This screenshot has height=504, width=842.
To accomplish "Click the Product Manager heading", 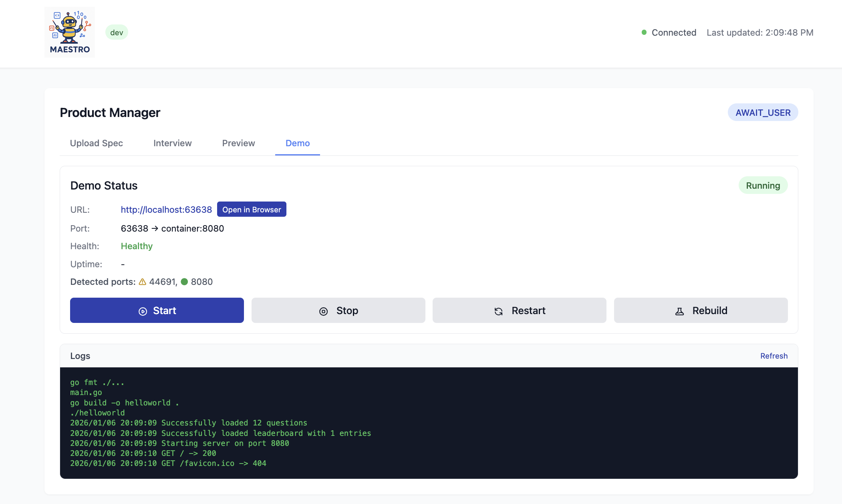I will tap(110, 113).
